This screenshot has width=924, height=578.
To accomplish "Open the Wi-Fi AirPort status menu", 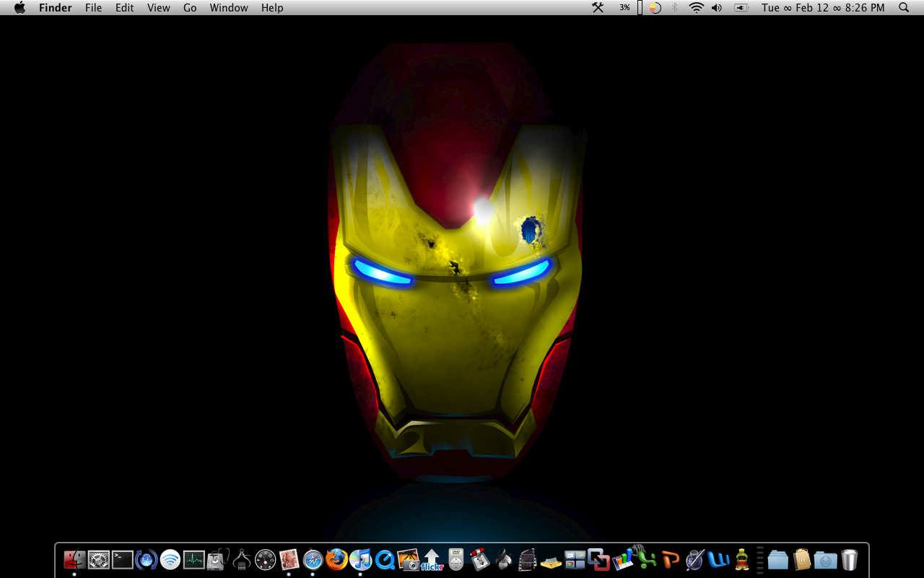I will pyautogui.click(x=696, y=8).
